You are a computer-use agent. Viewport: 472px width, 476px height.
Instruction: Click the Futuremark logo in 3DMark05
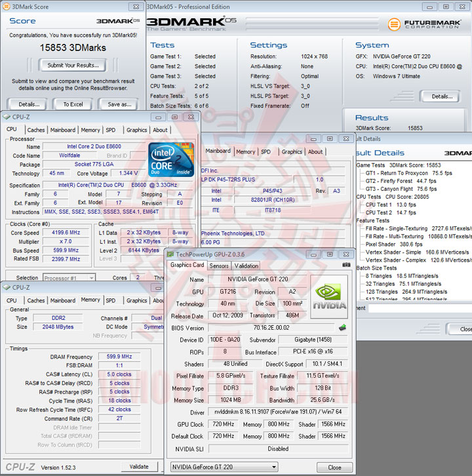423,24
